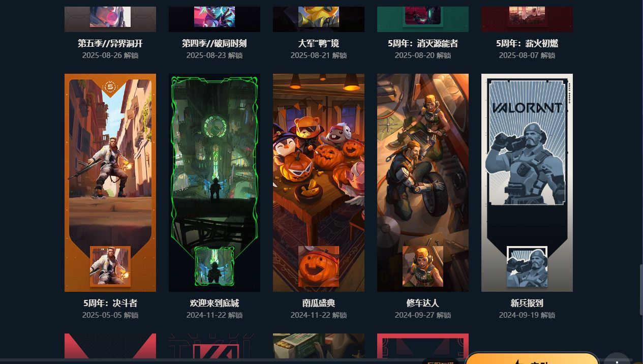This screenshot has height=364, width=643.
Task: Click the small duelist avatar icon
Action: [x=110, y=266]
